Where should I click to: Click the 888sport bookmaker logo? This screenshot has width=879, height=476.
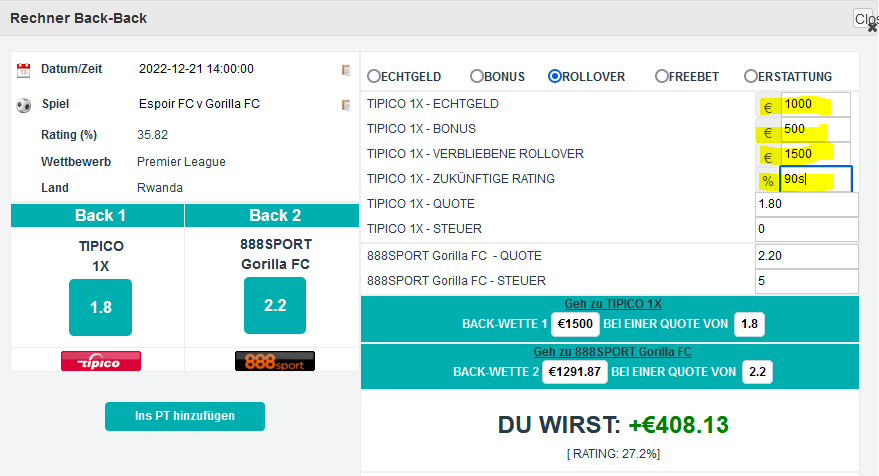coord(275,361)
